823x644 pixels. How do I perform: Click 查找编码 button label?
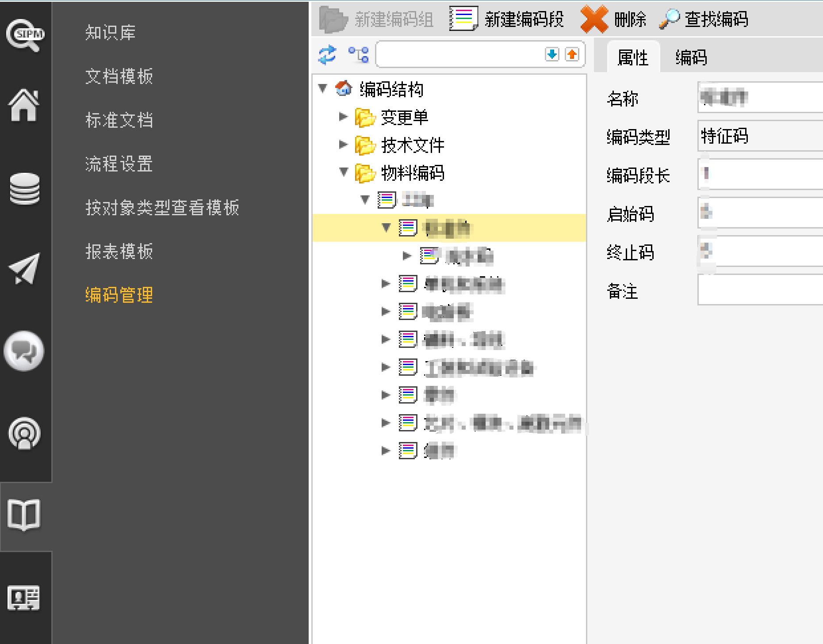coord(716,19)
